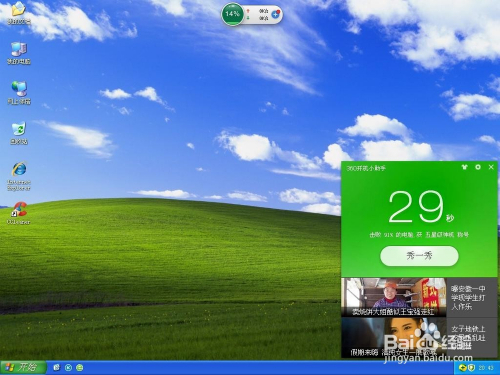Viewport: 500px width, 375px height.
Task: Click the 14% memory usage ball
Action: tap(232, 14)
